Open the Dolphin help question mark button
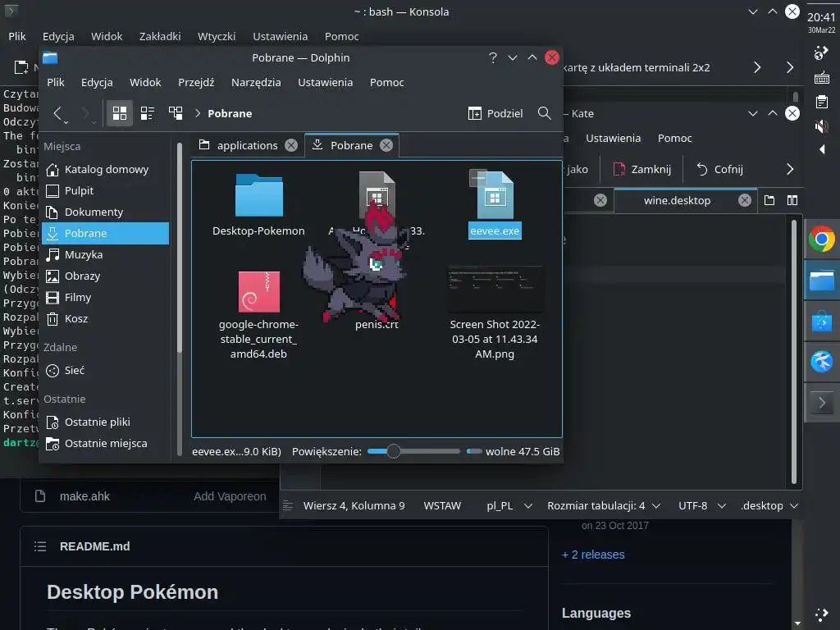Image resolution: width=840 pixels, height=630 pixels. click(493, 57)
